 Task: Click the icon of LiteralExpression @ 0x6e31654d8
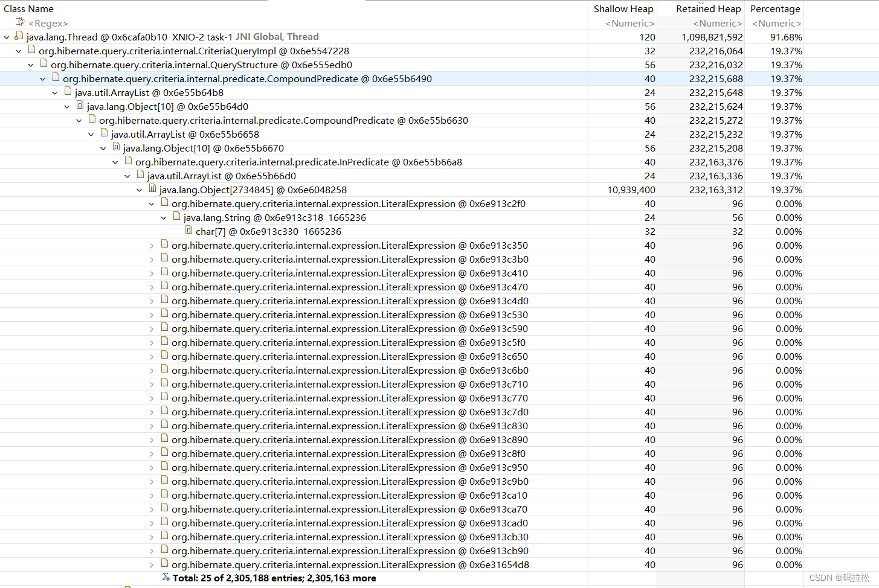coord(164,564)
